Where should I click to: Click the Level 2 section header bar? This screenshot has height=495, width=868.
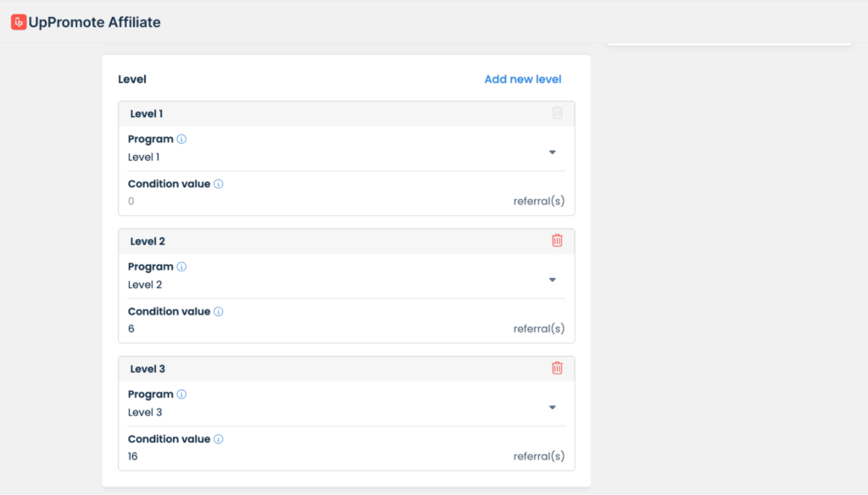click(339, 242)
